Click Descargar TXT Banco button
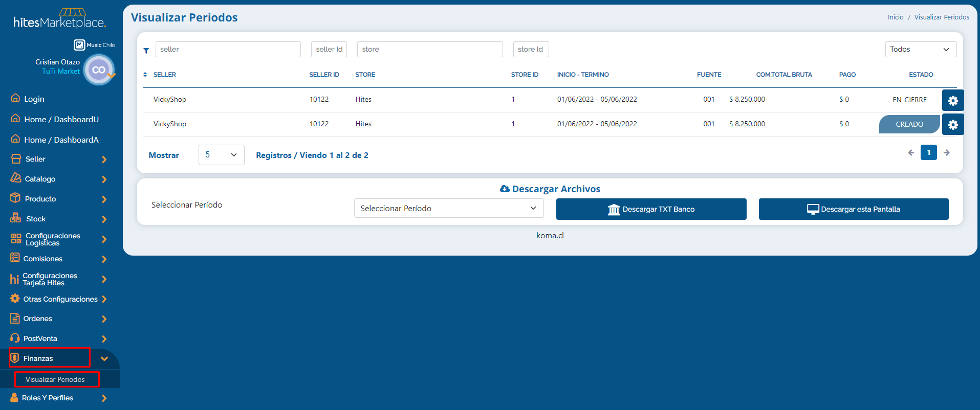 [x=651, y=209]
